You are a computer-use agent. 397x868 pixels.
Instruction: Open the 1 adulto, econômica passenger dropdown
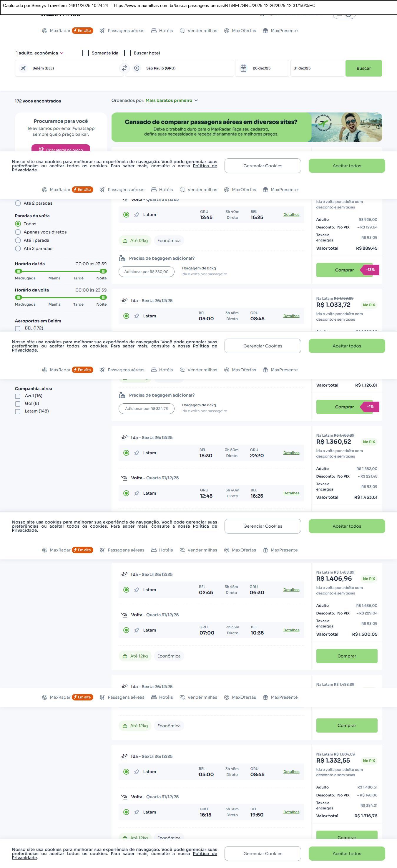tap(40, 53)
